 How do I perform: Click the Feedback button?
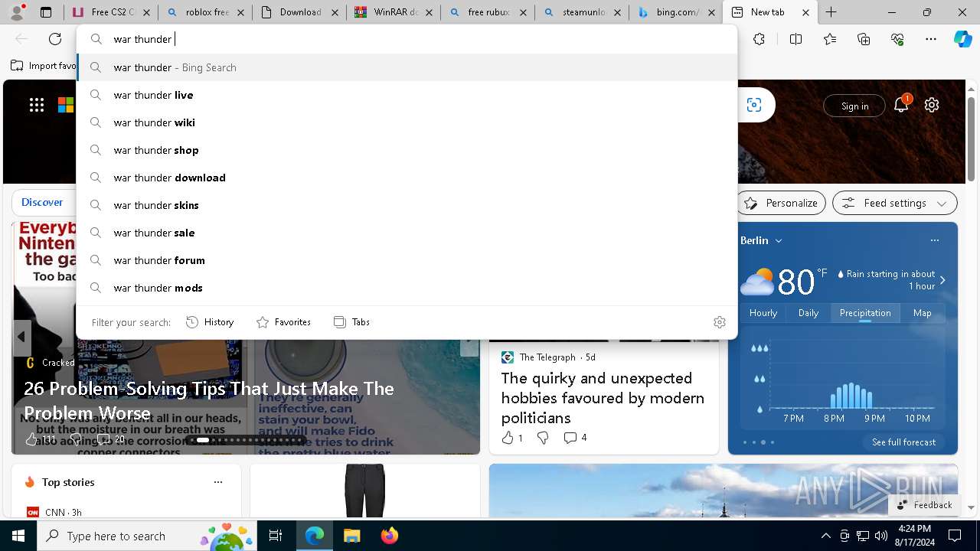(924, 504)
